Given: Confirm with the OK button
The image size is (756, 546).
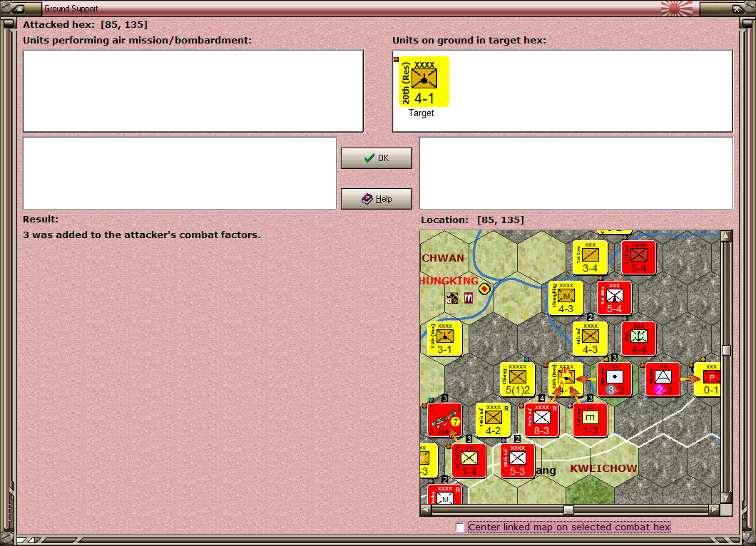Looking at the screenshot, I should pyautogui.click(x=377, y=158).
